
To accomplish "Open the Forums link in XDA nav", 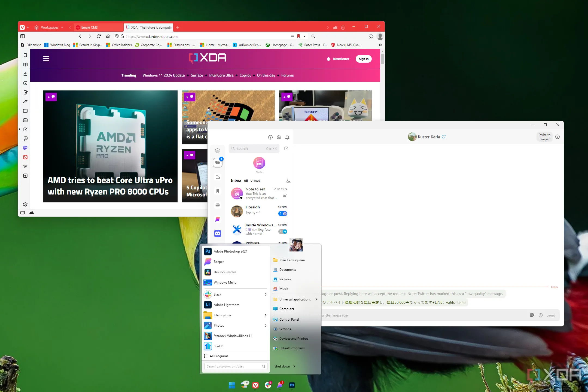I will (287, 75).
